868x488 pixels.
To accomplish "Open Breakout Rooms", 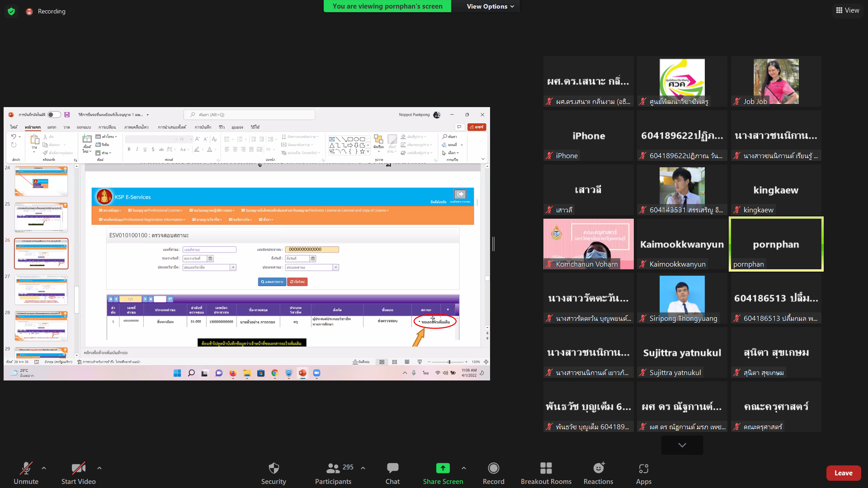I will [x=546, y=469].
